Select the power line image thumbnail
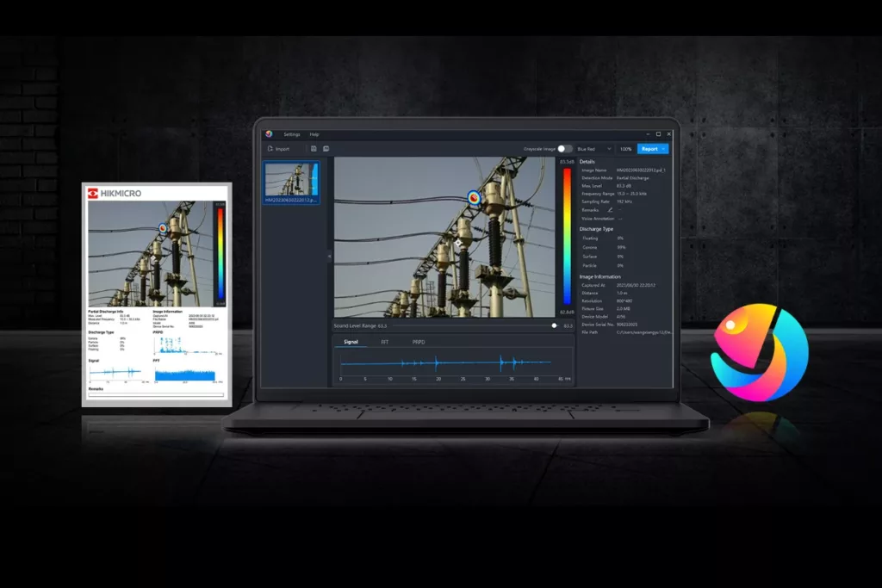This screenshot has height=588, width=882. [292, 182]
